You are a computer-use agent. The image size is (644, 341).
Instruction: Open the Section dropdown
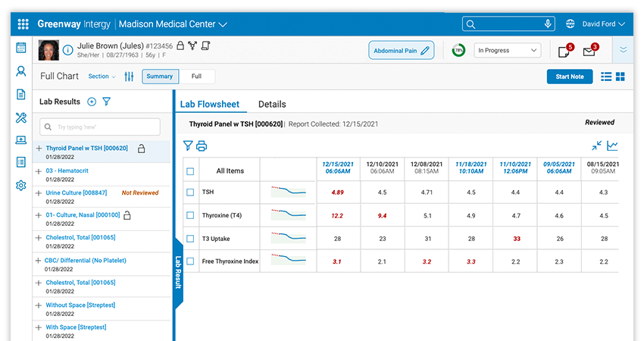[102, 77]
